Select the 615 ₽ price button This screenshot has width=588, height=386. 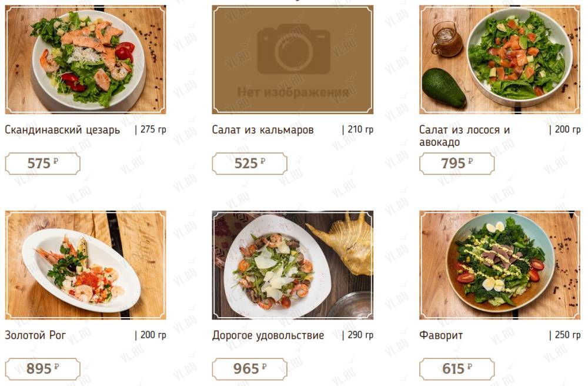457,369
